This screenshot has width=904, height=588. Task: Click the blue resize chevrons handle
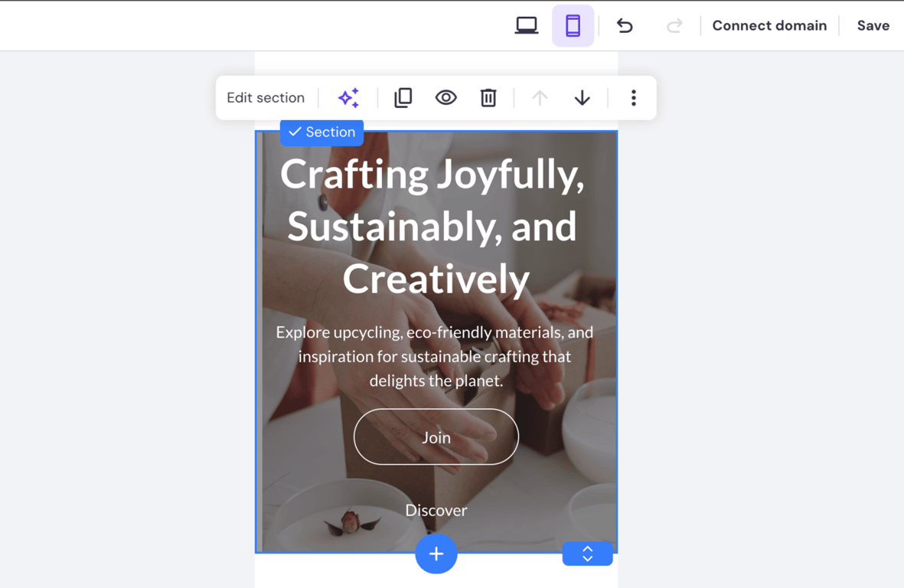coord(587,554)
